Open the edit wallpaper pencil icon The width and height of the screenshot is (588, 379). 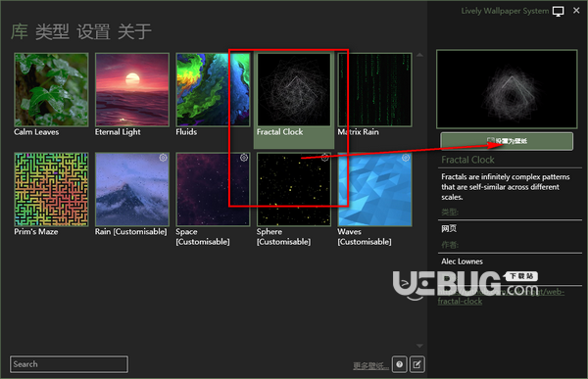pyautogui.click(x=417, y=364)
